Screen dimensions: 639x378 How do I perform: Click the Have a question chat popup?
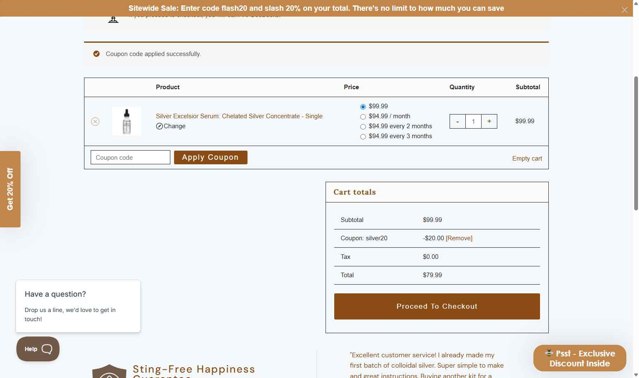(78, 306)
